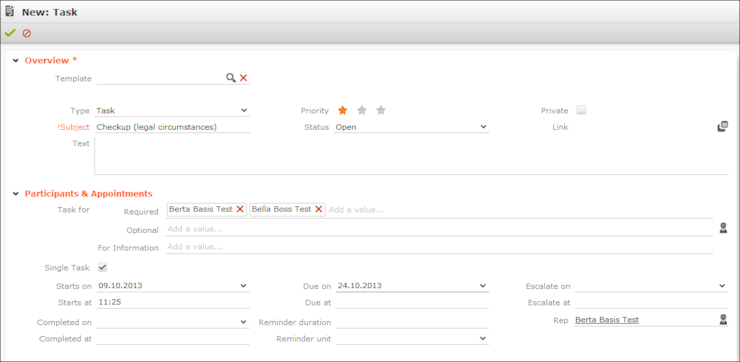This screenshot has width=740, height=362.
Task: Open the Starts on date dropdown
Action: coord(244,286)
